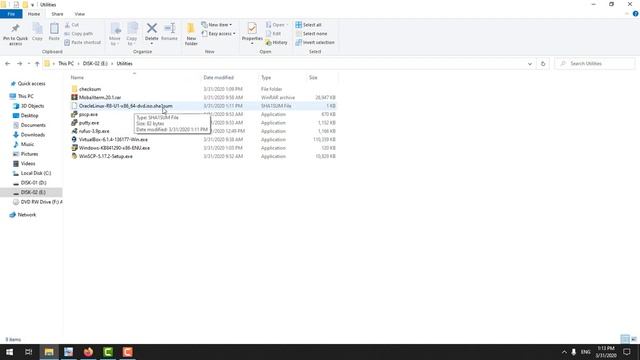
Task: Sort by Type column header
Action: tap(266, 78)
